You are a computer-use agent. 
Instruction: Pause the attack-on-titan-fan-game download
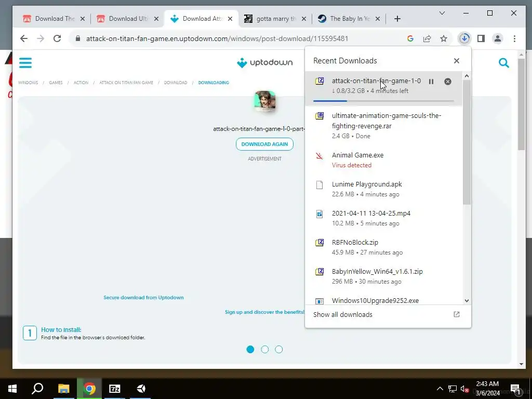coord(431,82)
